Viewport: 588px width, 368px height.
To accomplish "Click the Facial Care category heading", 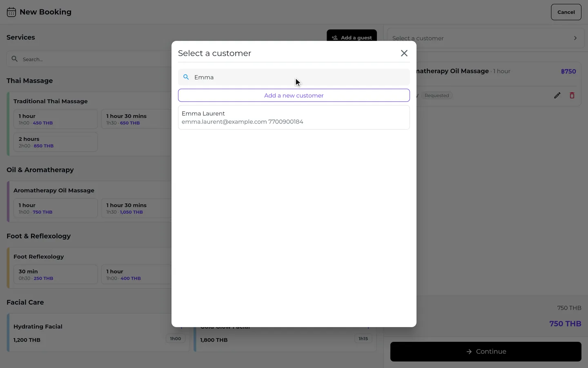I will (x=25, y=302).
